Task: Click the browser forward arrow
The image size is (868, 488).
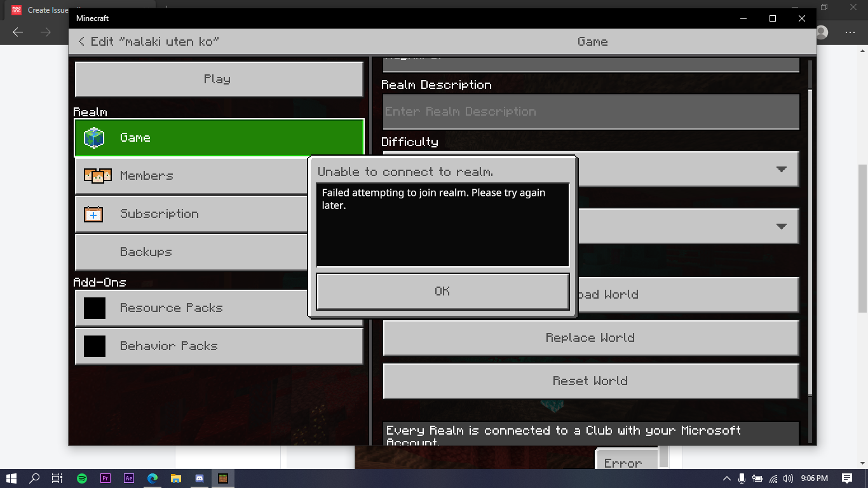Action: click(x=45, y=32)
